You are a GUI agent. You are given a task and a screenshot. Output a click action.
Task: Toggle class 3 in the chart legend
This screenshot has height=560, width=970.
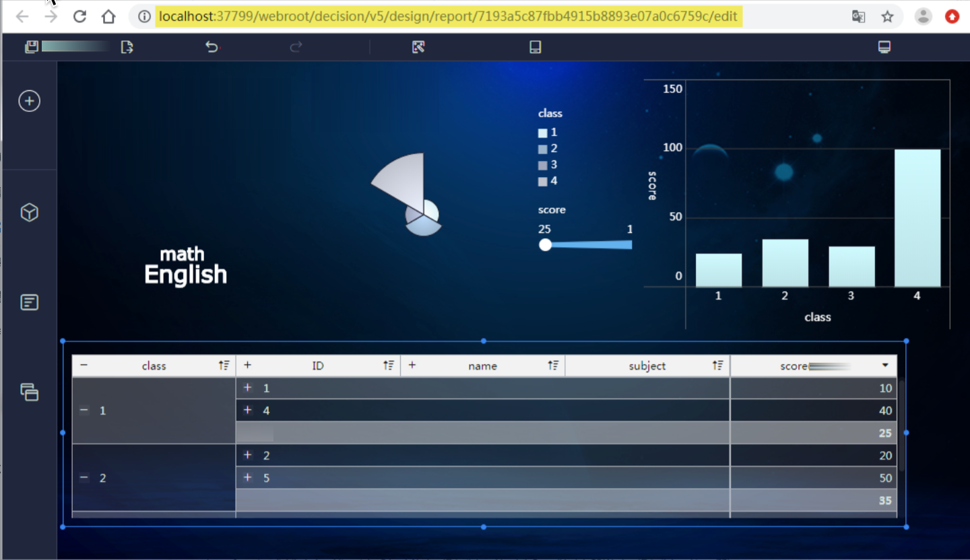[548, 165]
